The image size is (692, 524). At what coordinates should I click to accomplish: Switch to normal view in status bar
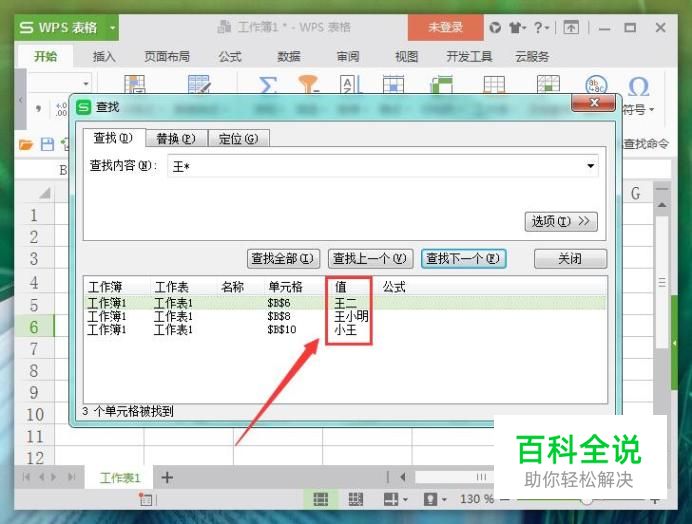320,499
